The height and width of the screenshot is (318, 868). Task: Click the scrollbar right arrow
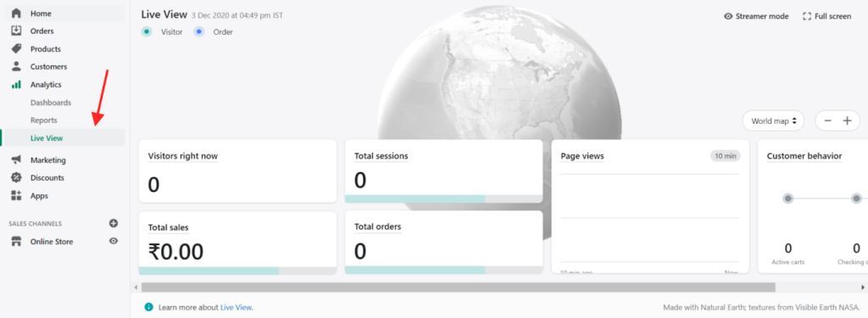[x=862, y=287]
